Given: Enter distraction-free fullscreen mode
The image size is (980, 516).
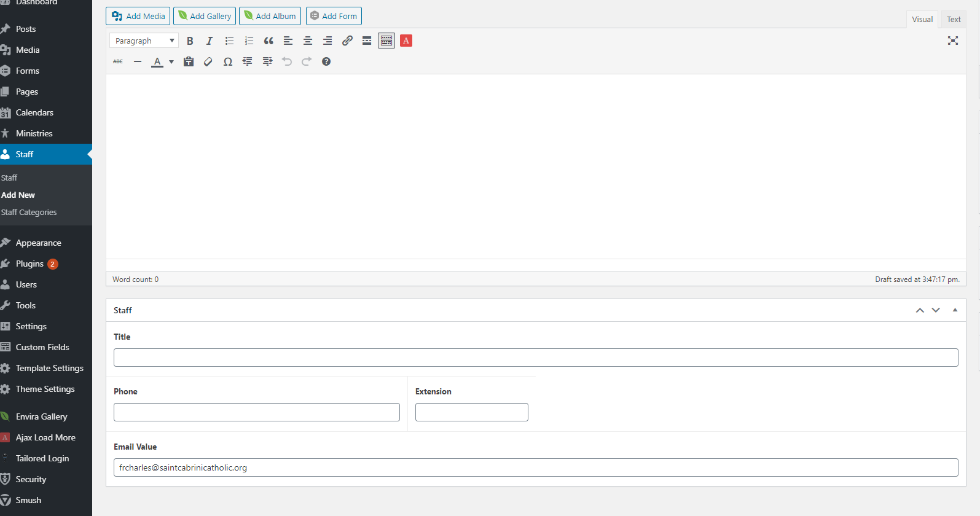Looking at the screenshot, I should [x=952, y=41].
